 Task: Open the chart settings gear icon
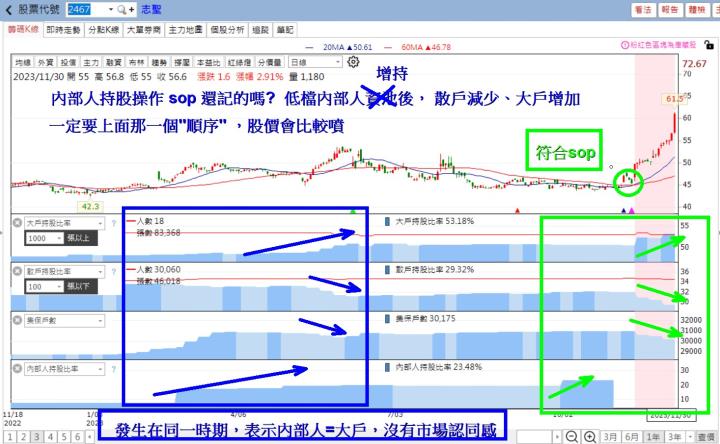pyautogui.click(x=353, y=62)
